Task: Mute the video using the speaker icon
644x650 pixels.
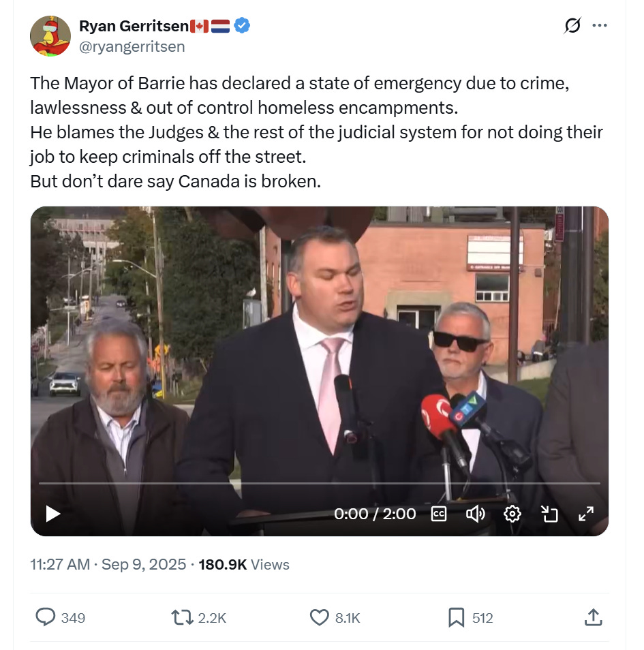Action: [x=475, y=514]
